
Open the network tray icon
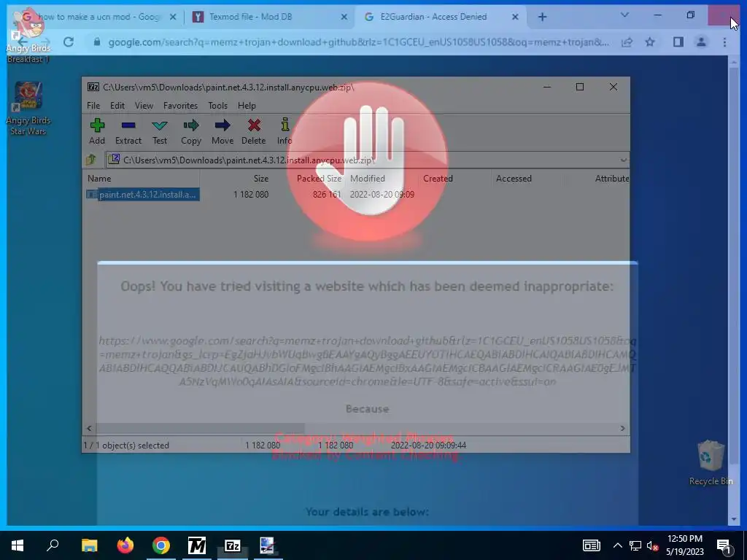[635, 545]
